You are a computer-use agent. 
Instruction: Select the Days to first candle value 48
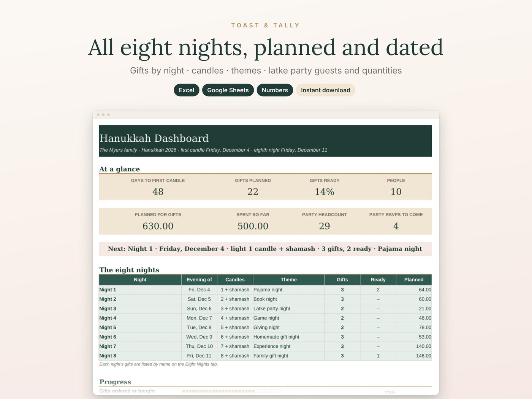pyautogui.click(x=158, y=192)
